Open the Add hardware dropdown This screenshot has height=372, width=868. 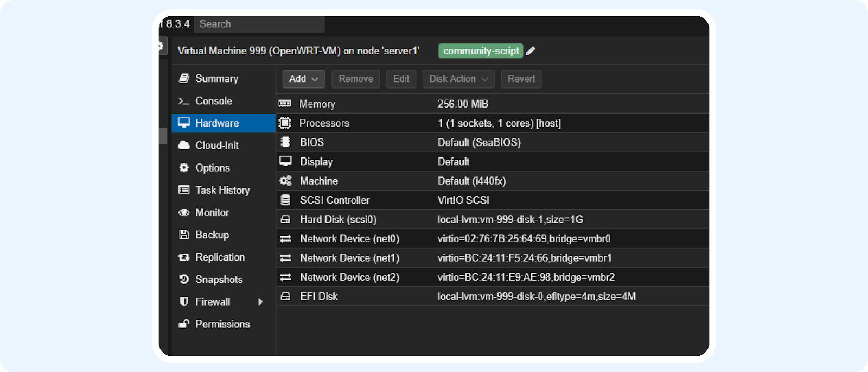pos(303,79)
